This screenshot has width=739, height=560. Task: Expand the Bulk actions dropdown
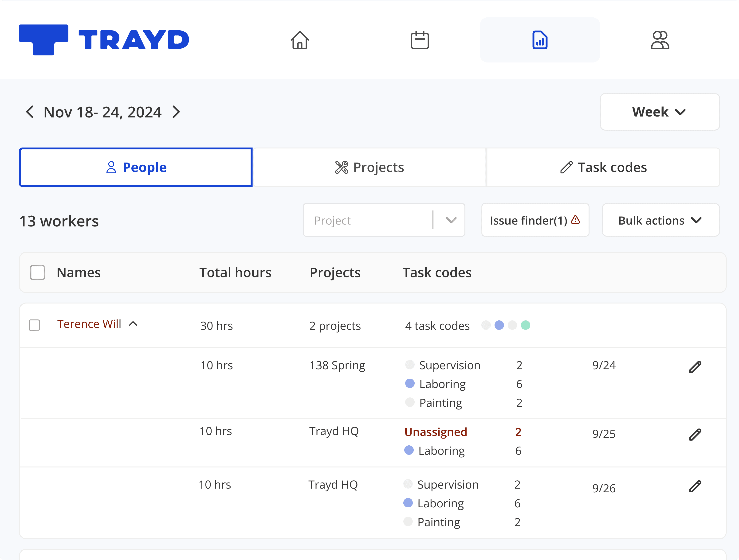pos(660,220)
